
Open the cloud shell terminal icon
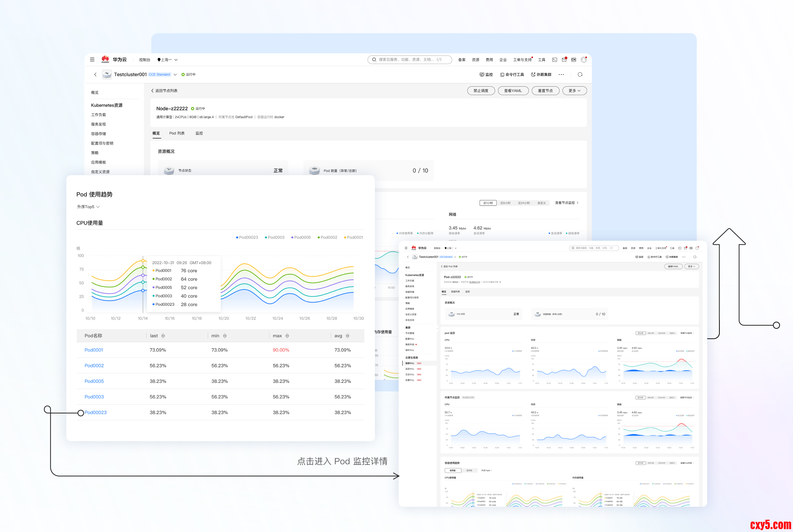(x=555, y=60)
